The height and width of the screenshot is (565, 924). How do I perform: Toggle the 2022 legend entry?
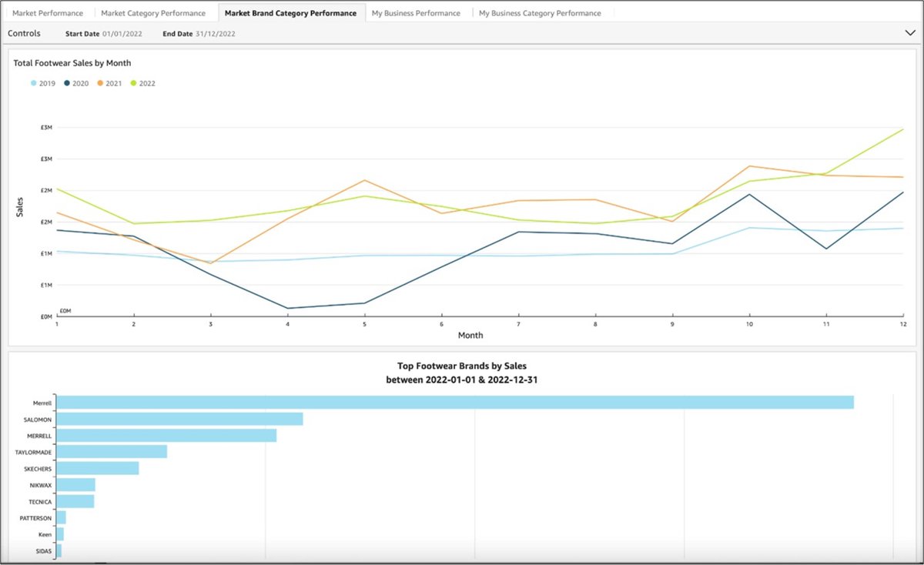click(x=142, y=83)
